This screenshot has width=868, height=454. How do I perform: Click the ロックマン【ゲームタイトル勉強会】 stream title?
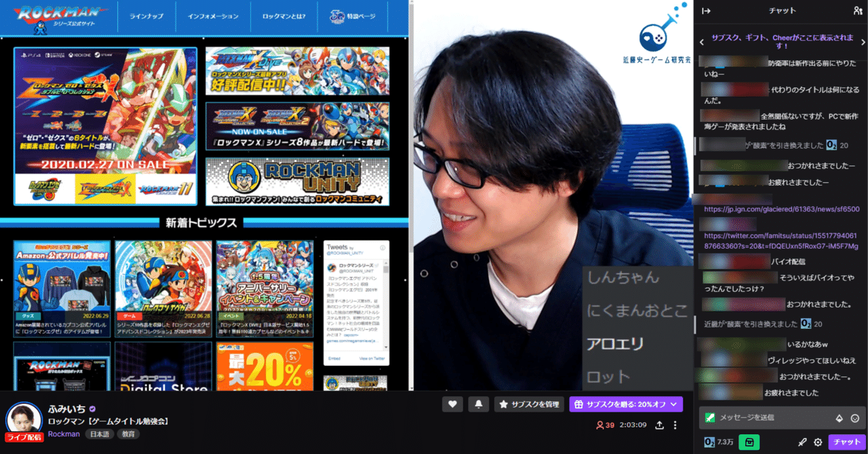(x=108, y=421)
